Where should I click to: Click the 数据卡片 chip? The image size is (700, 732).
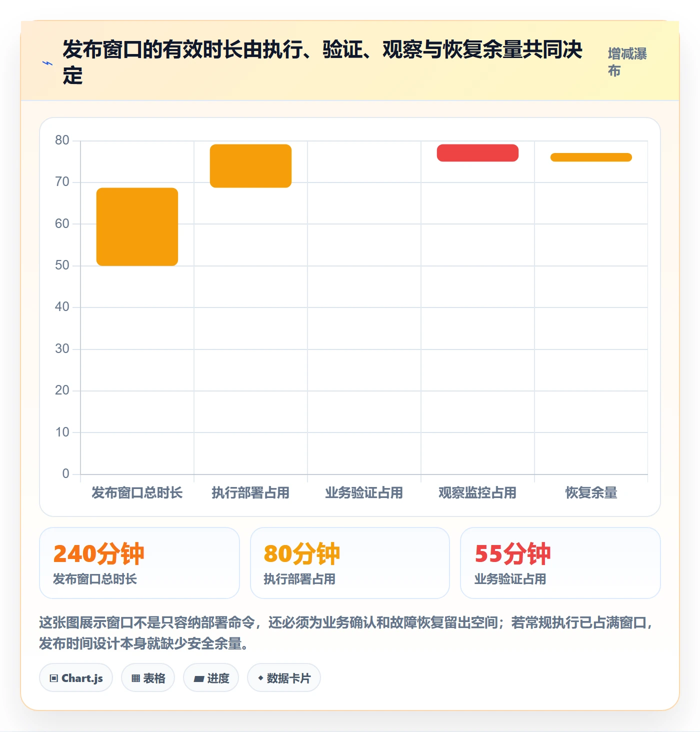[x=284, y=678]
